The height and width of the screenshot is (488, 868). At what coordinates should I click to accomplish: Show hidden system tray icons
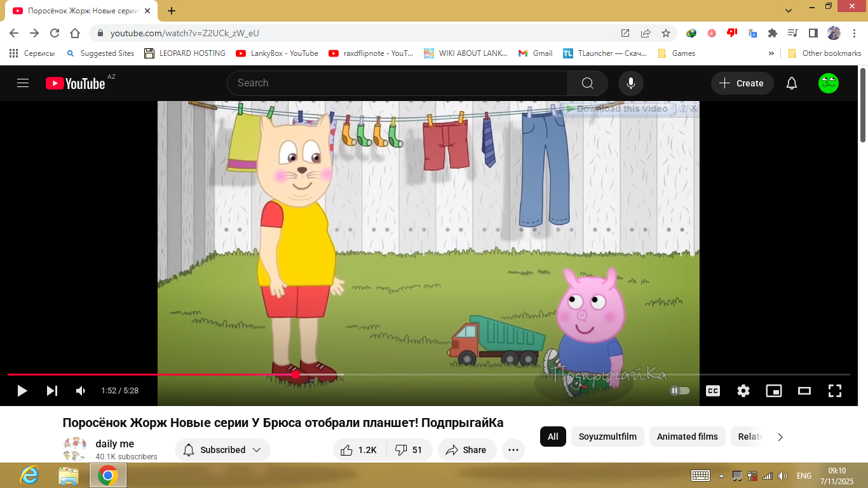pyautogui.click(x=721, y=475)
